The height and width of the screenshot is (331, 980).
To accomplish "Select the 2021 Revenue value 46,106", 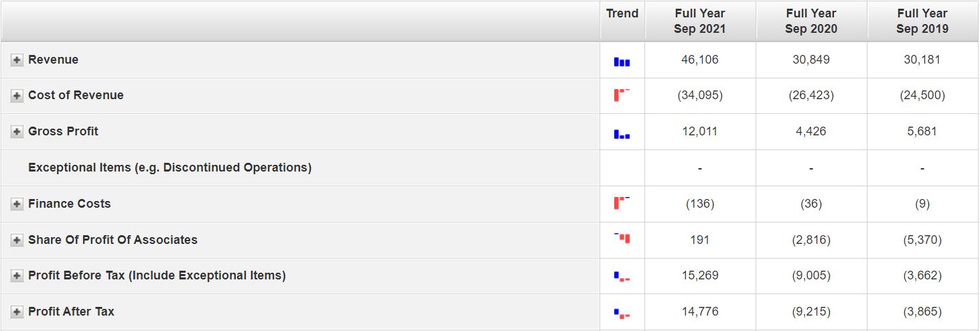I will (700, 60).
